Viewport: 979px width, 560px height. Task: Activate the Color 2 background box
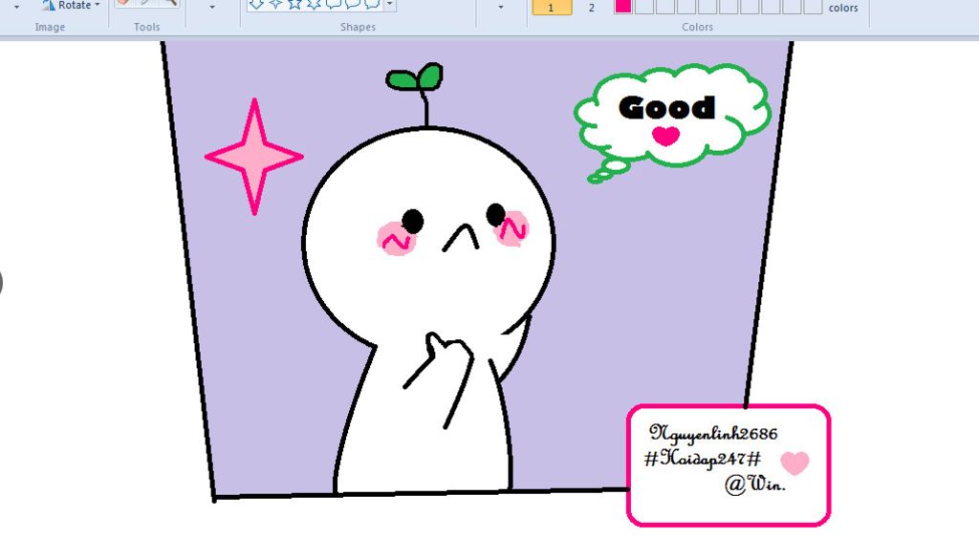591,7
